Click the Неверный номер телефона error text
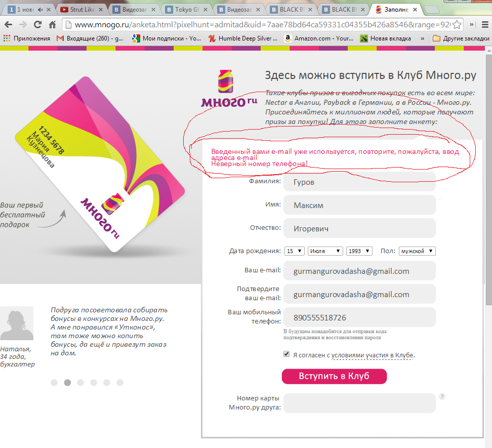 pos(259,164)
